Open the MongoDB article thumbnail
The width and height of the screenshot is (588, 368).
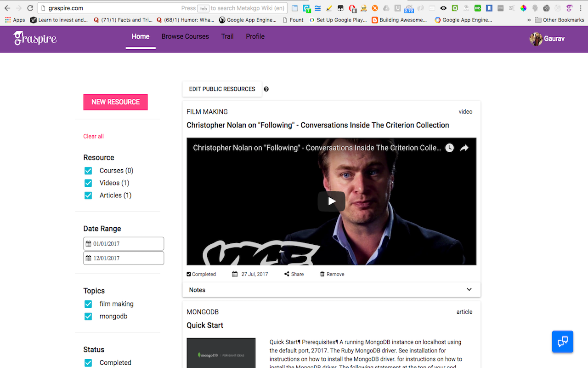[221, 353]
